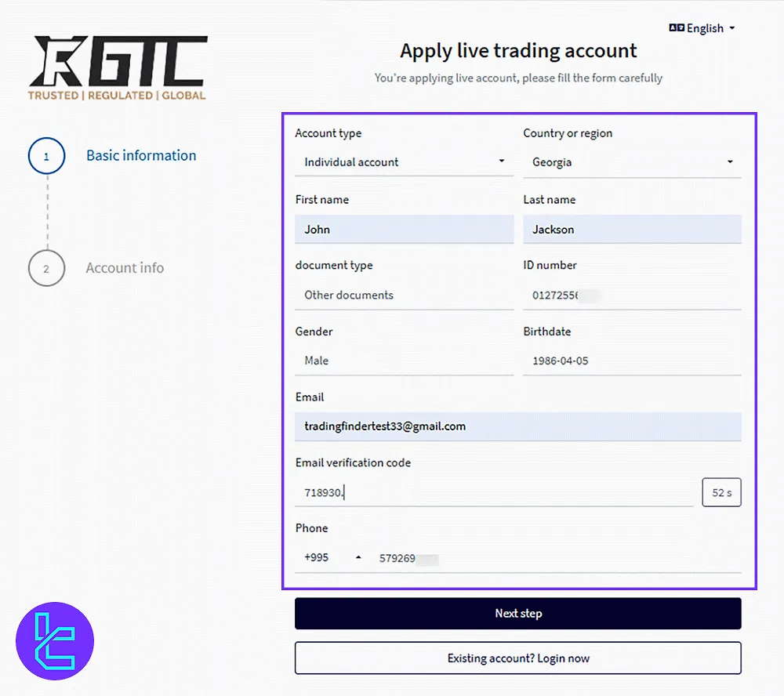
Task: Click Existing account? Login now
Action: (518, 658)
